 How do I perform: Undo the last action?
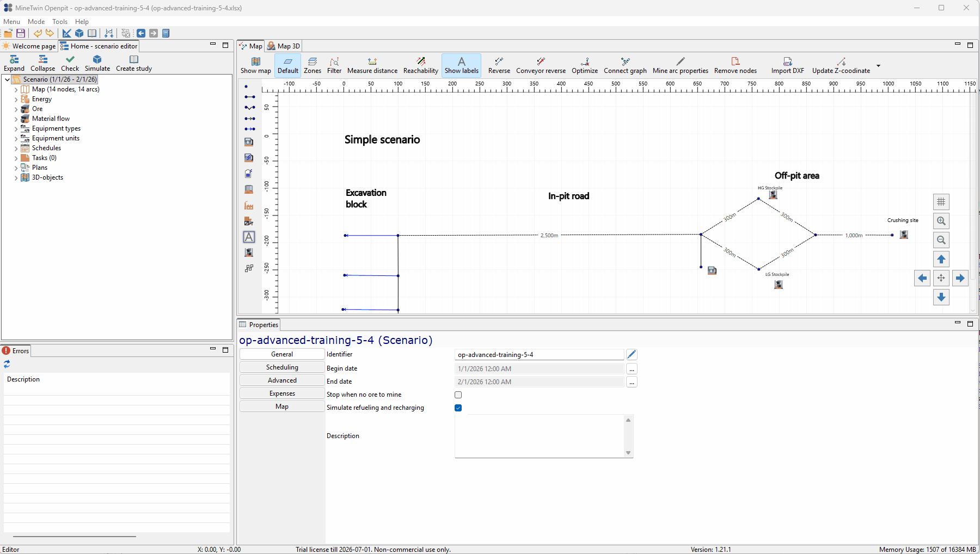tap(38, 33)
